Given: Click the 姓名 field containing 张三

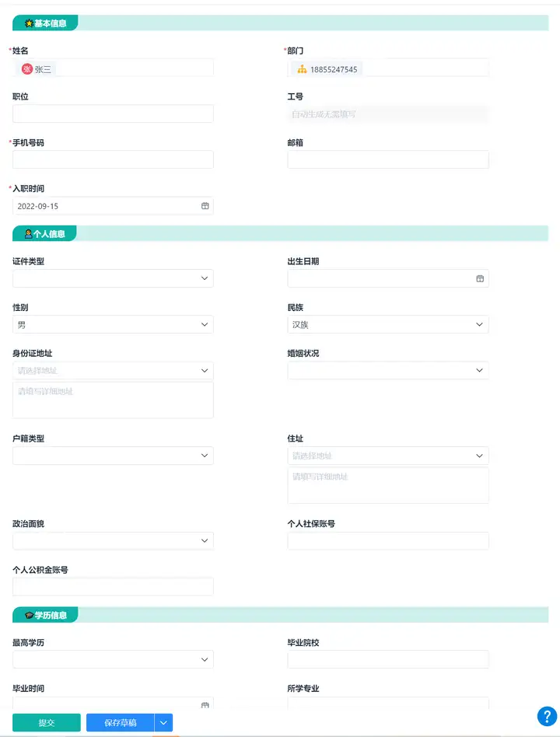Looking at the screenshot, I should [x=113, y=68].
